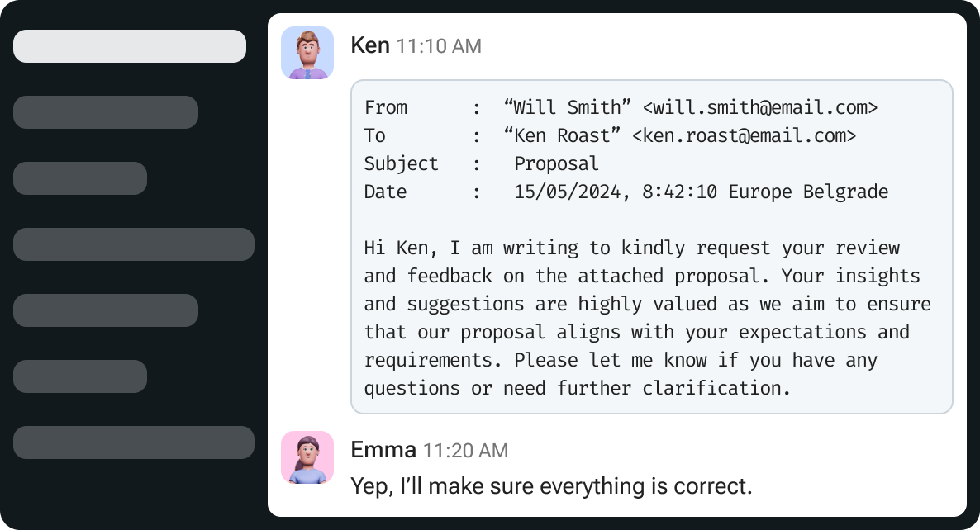Click the will.smith@email.com address
The width and height of the screenshot is (980, 530).
(x=760, y=107)
